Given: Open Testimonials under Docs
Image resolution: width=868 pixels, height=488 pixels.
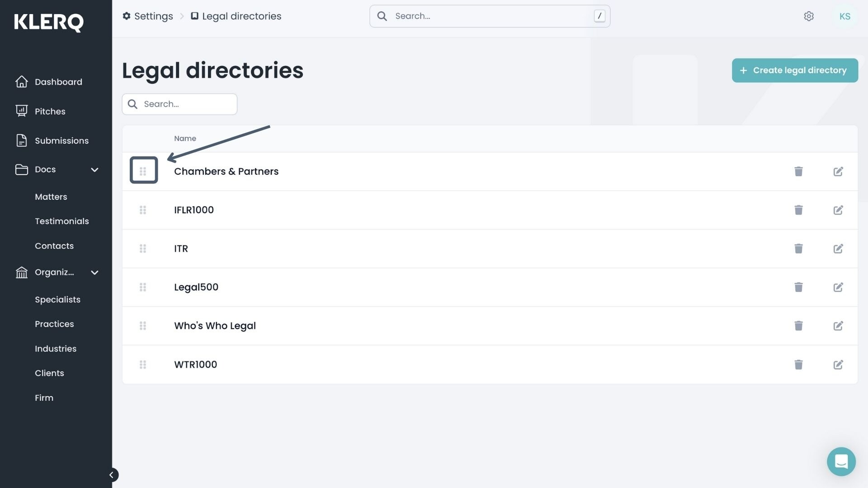Looking at the screenshot, I should 62,221.
